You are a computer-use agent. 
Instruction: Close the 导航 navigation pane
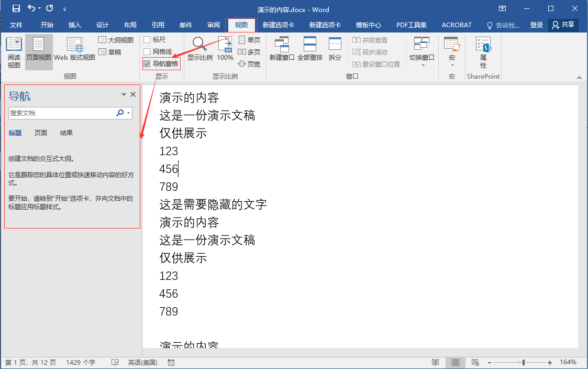pos(133,94)
